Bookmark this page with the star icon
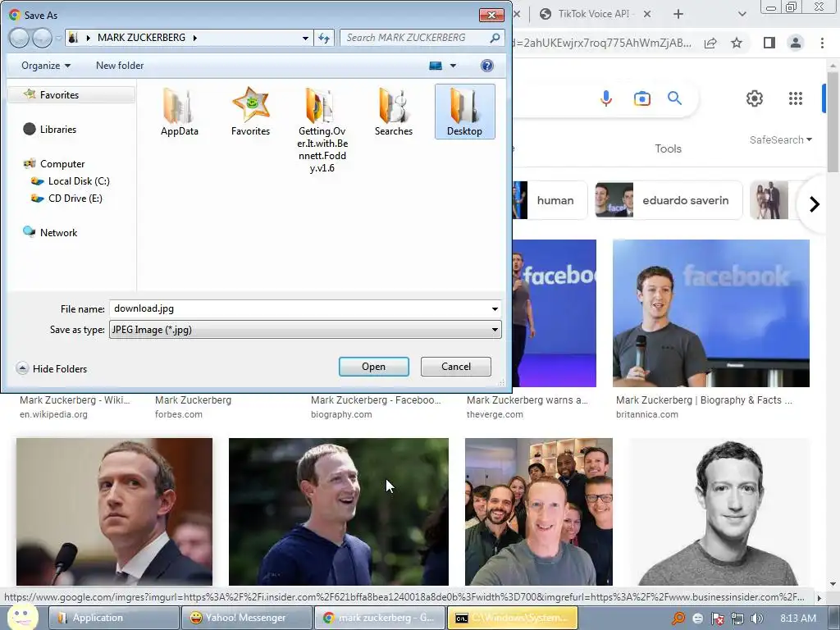Image resolution: width=840 pixels, height=630 pixels. coord(737,43)
